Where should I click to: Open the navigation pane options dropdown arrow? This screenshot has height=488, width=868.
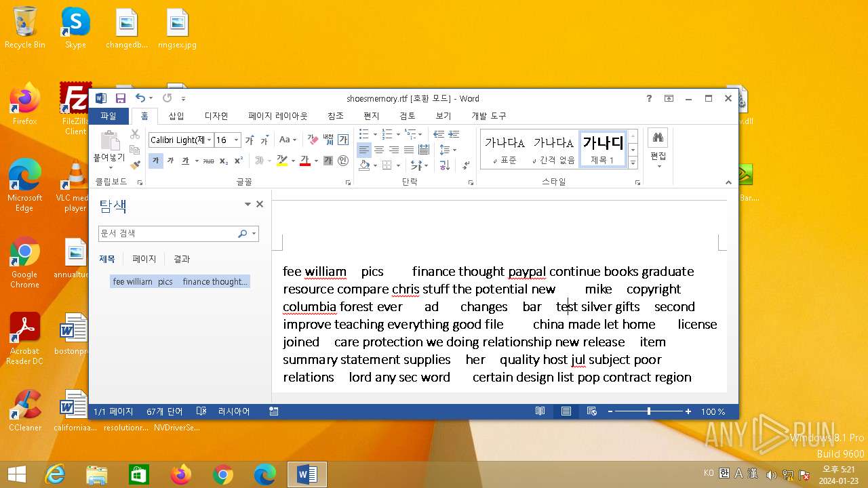click(x=248, y=204)
